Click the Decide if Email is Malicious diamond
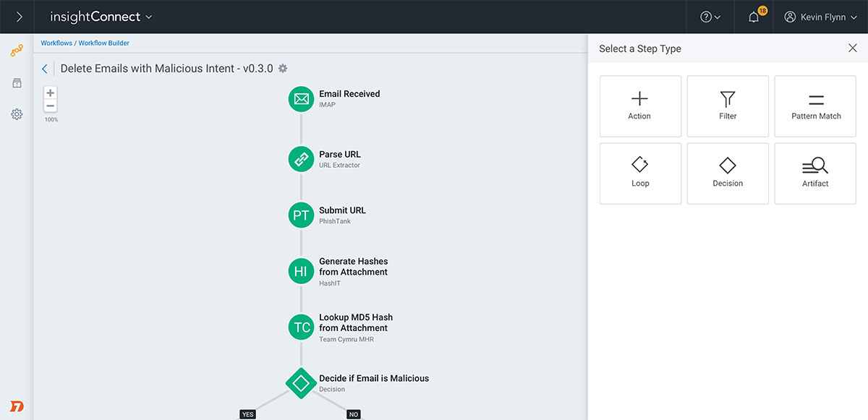Screen dimensions: 868x420 click(301, 382)
